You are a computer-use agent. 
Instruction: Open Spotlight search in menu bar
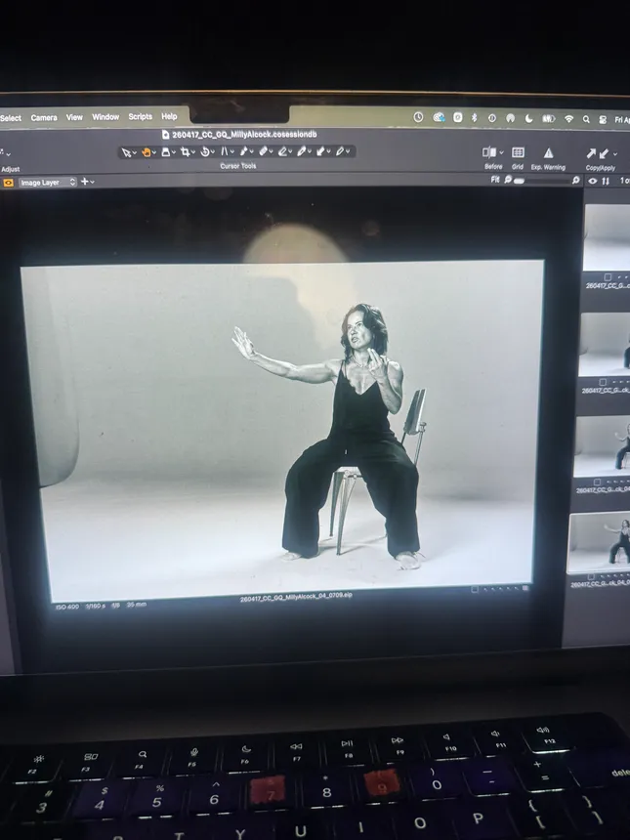tap(586, 119)
